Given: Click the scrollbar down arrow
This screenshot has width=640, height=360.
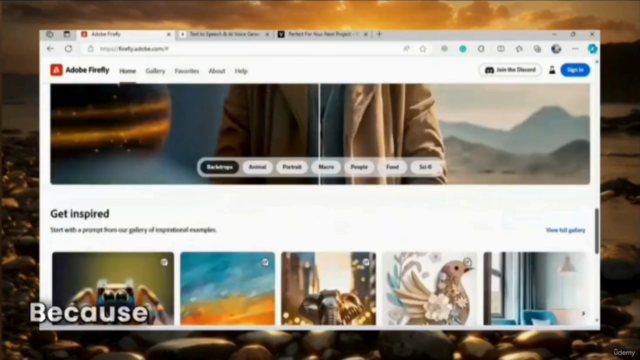Looking at the screenshot, I should 597,321.
